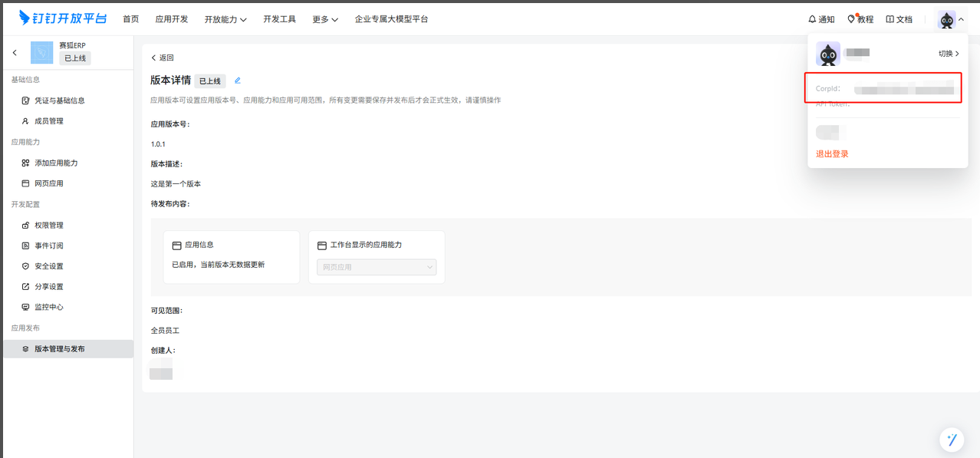Image resolution: width=980 pixels, height=458 pixels.
Task: Open 开发工具 in top navigation
Action: click(279, 19)
